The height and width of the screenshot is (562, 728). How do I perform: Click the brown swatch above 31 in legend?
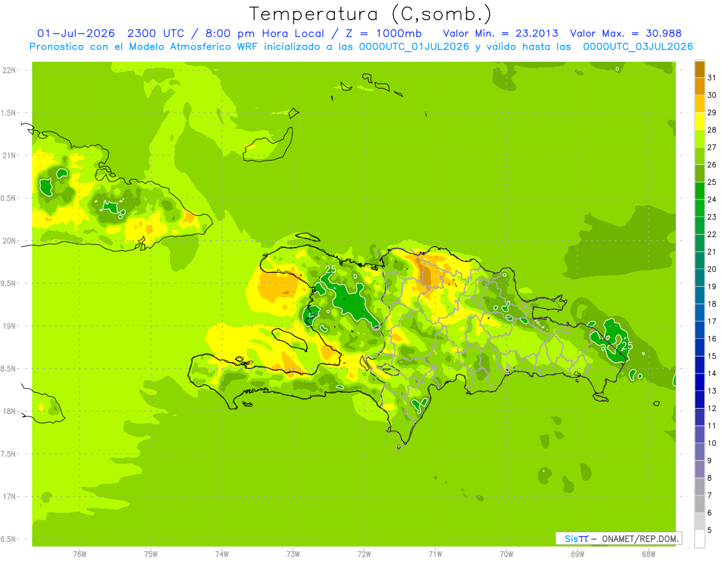point(699,69)
